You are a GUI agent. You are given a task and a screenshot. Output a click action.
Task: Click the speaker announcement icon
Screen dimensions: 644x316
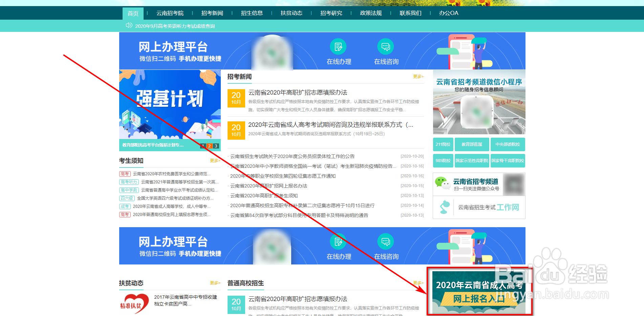[129, 25]
